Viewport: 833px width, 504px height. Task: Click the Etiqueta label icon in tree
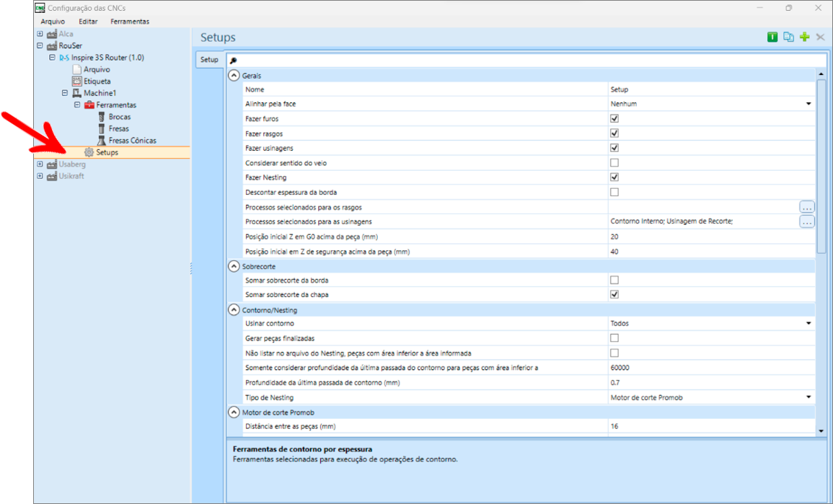[x=77, y=81]
